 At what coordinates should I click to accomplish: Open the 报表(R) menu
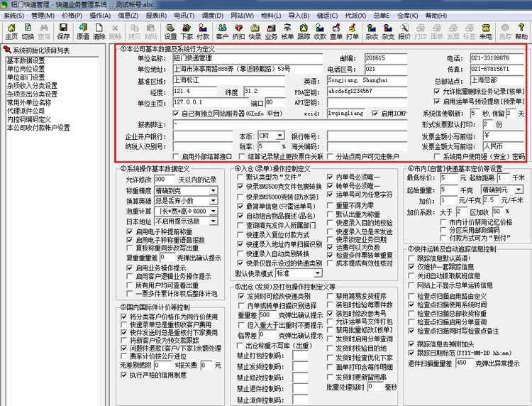[x=156, y=16]
